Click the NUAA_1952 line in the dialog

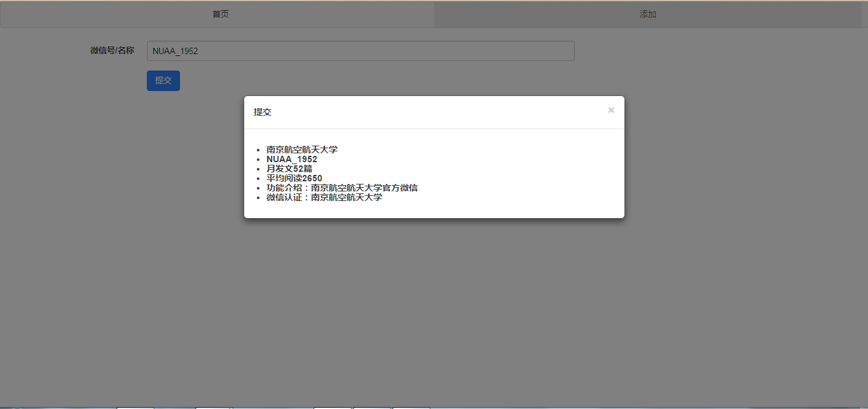(292, 159)
